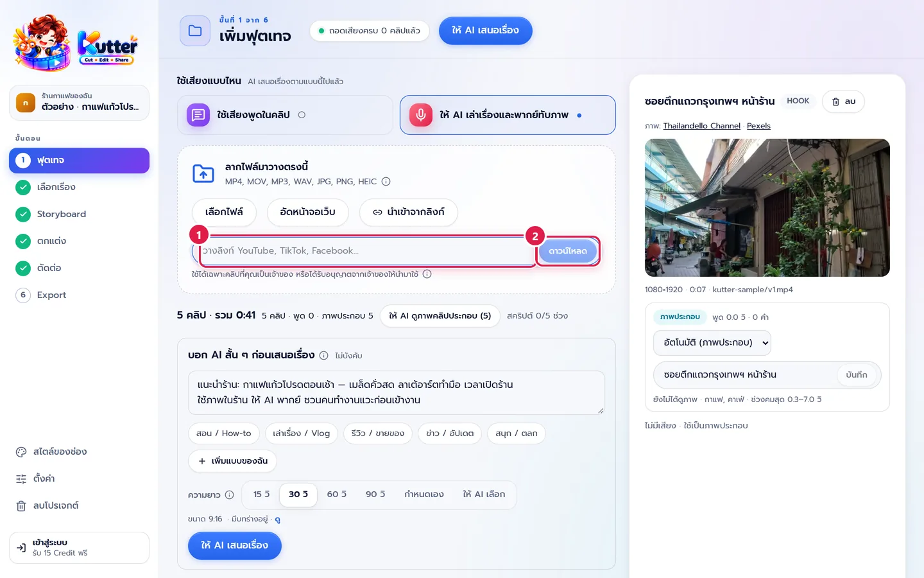This screenshot has height=578, width=924.
Task: Click the อัดหน้าจอเว็บ button
Action: (x=308, y=213)
